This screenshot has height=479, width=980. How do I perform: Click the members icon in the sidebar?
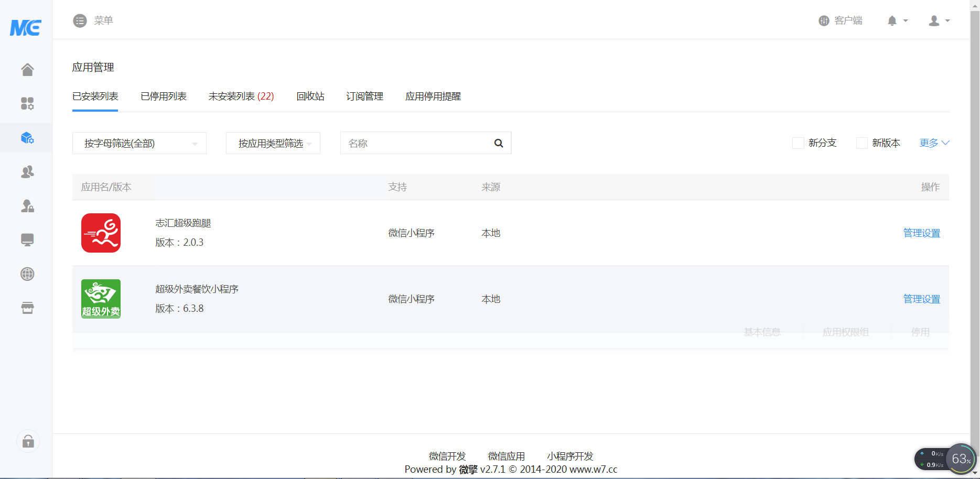[27, 172]
